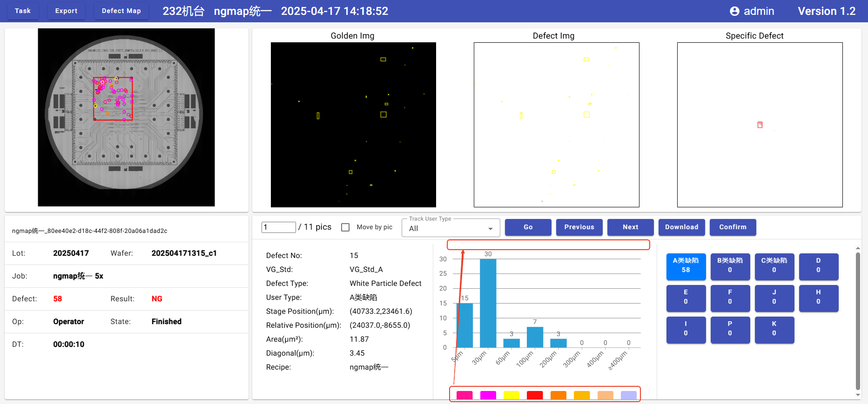Click the White Particle Defect type value
Screen dimensions: 868x404
(x=385, y=283)
